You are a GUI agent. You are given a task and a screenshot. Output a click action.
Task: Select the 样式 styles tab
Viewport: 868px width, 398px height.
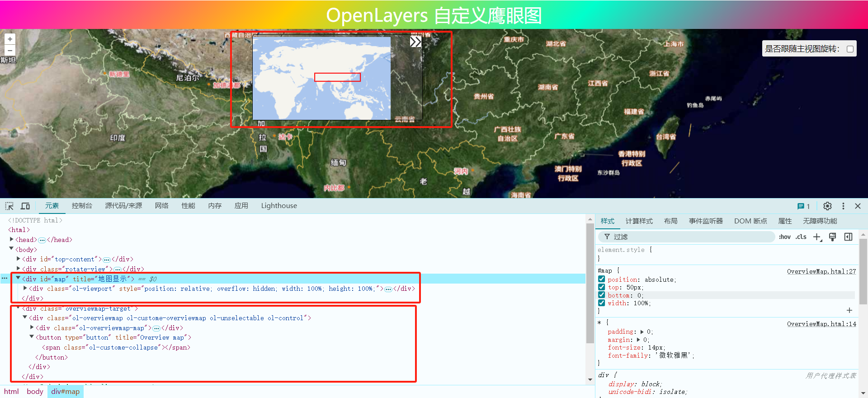(x=607, y=221)
